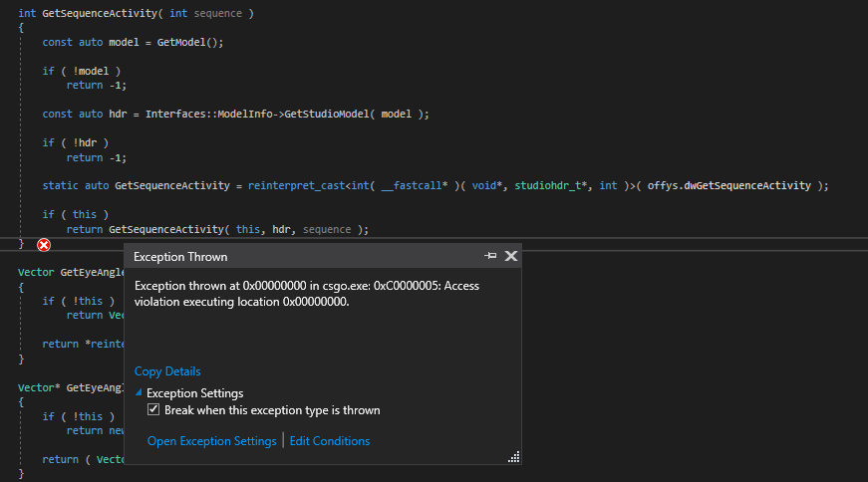The image size is (868, 482).
Task: Click the resize grip in popup corner
Action: 514,457
